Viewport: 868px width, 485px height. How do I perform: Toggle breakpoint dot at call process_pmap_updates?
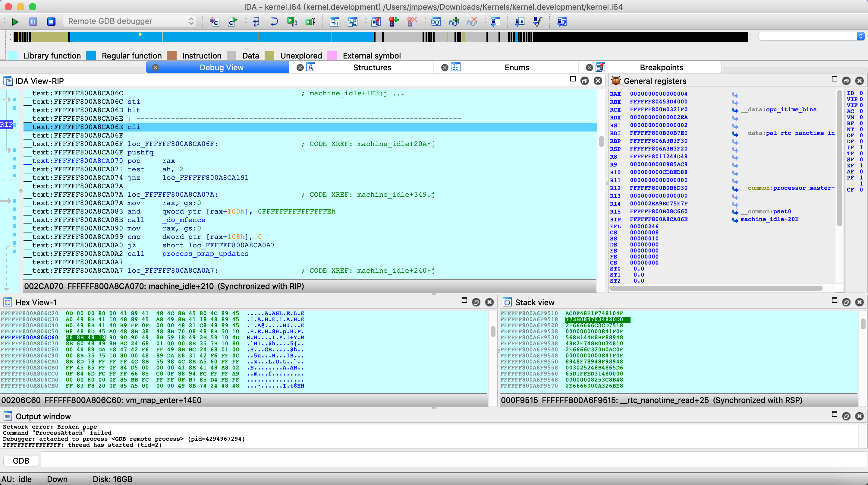[x=14, y=252]
